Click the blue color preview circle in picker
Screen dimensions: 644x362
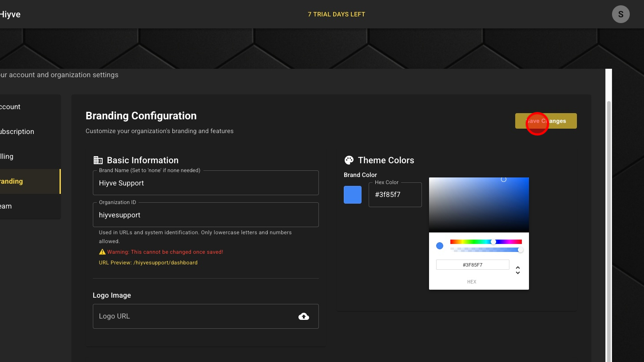tap(440, 246)
